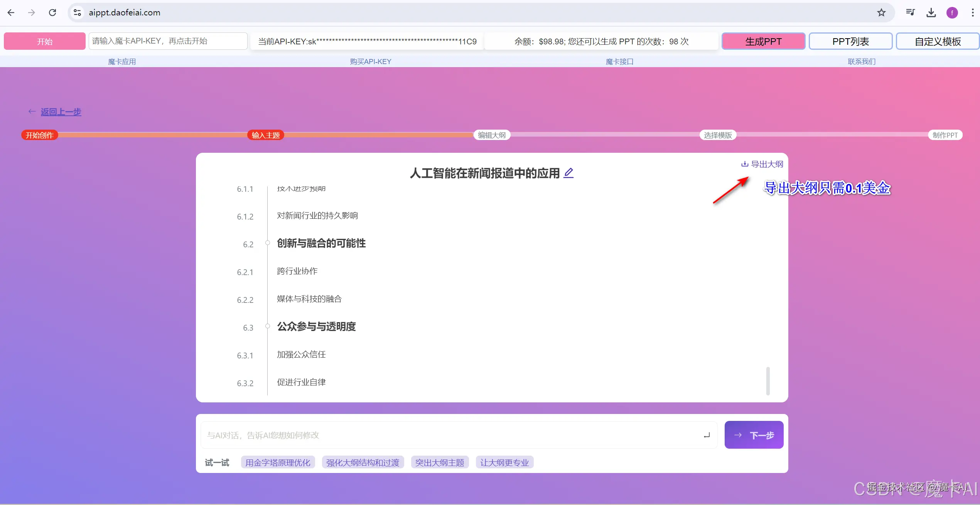Click the 导出大纲 download icon
This screenshot has width=980, height=505.
point(744,164)
